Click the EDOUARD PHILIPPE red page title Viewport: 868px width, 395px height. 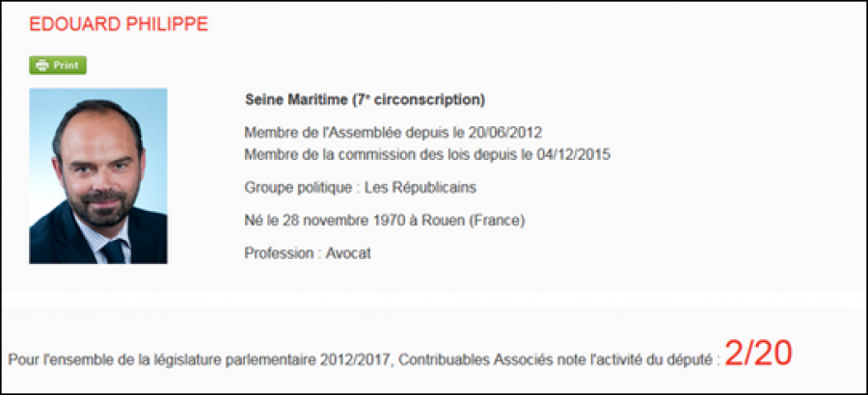pos(119,24)
